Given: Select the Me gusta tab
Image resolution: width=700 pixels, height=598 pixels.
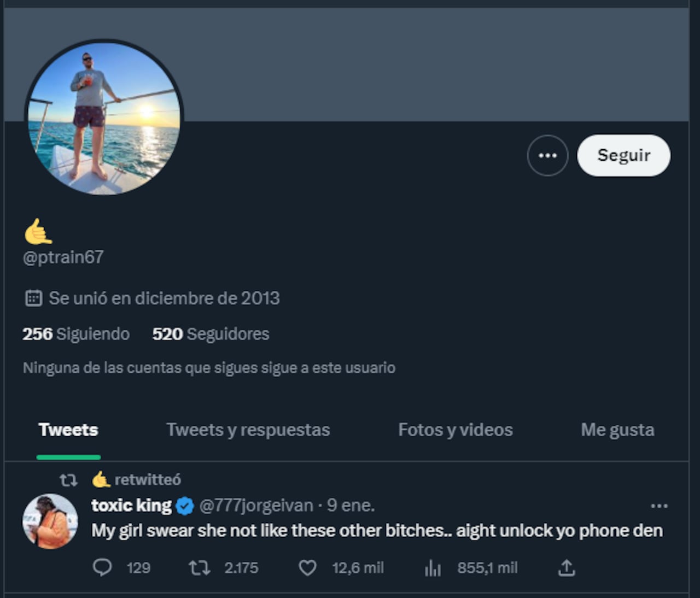Looking at the screenshot, I should (617, 430).
